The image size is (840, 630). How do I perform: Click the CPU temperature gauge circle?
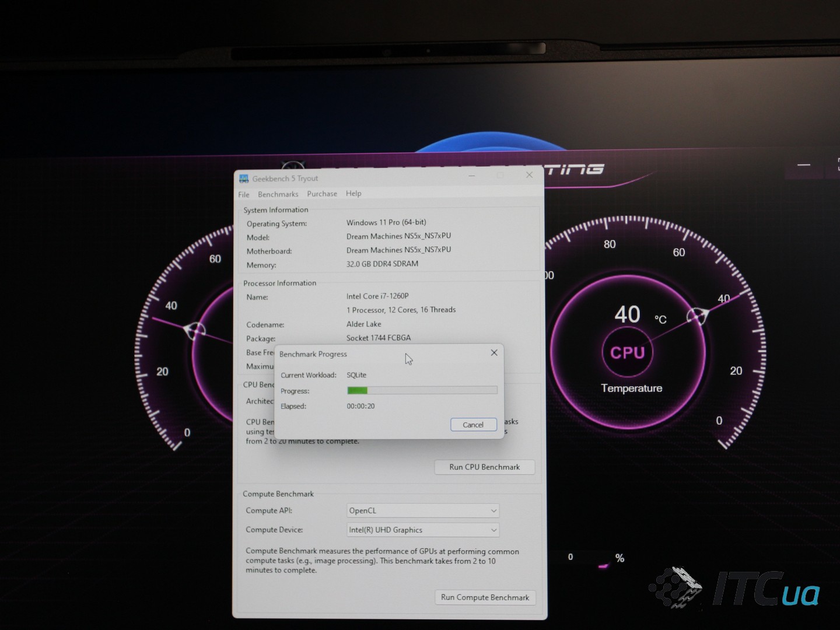coord(627,352)
